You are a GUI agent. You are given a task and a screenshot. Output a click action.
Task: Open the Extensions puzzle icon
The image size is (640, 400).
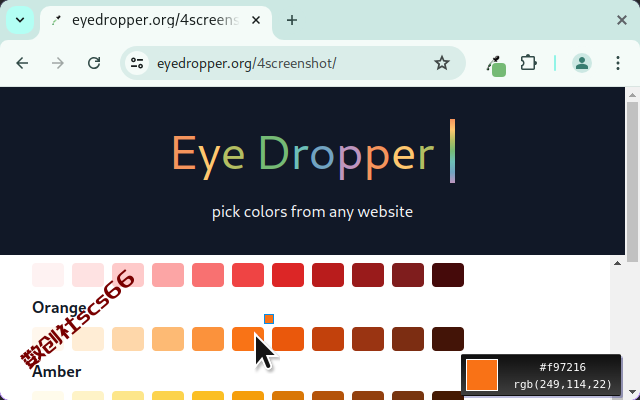tap(529, 63)
